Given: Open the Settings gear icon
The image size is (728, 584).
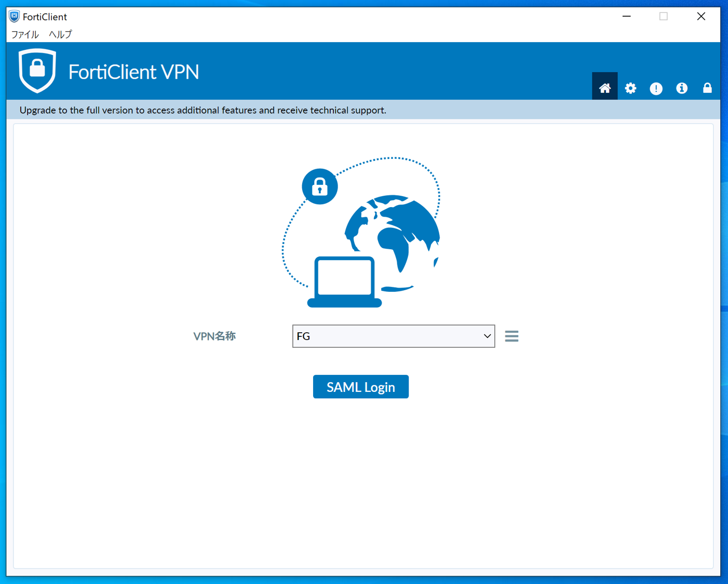Looking at the screenshot, I should [630, 88].
